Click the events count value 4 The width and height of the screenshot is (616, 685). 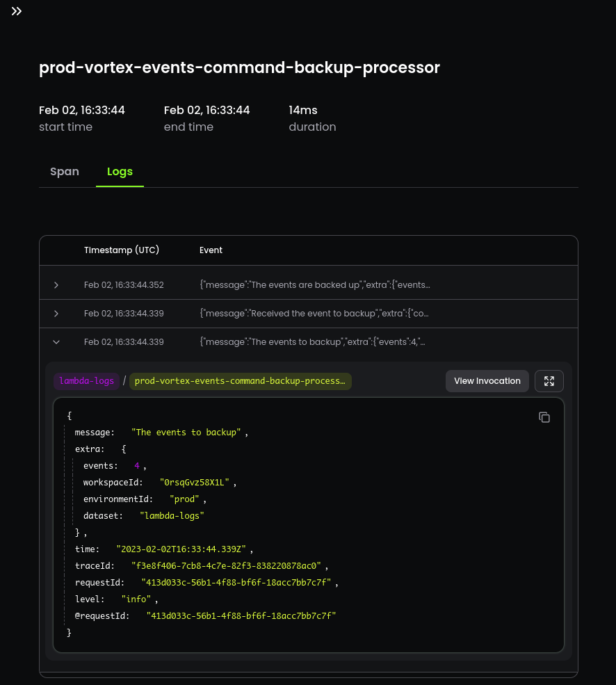click(x=137, y=466)
